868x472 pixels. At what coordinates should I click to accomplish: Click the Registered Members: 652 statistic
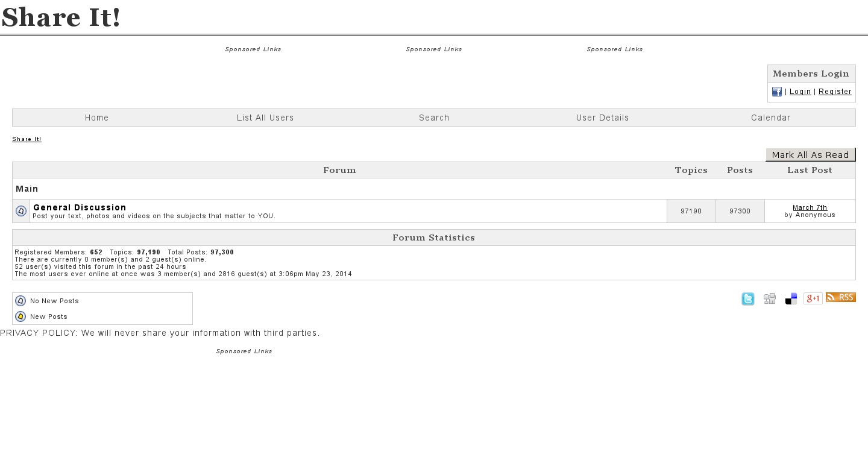[58, 252]
